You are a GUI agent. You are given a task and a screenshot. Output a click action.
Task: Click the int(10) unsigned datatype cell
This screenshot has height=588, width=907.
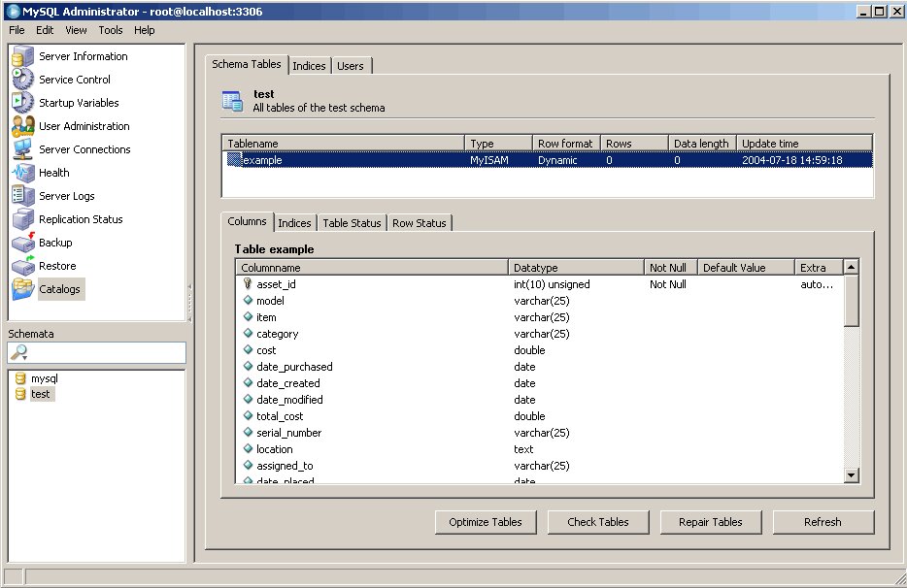click(x=552, y=284)
